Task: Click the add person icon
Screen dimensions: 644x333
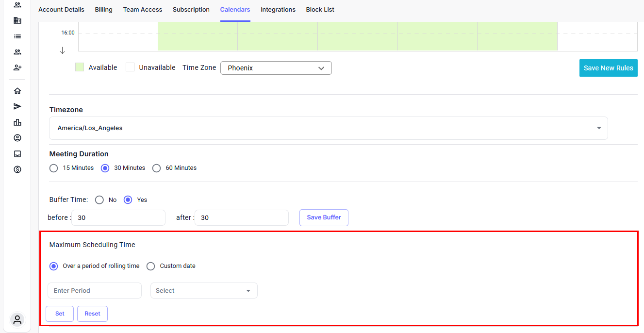Action: [17, 67]
